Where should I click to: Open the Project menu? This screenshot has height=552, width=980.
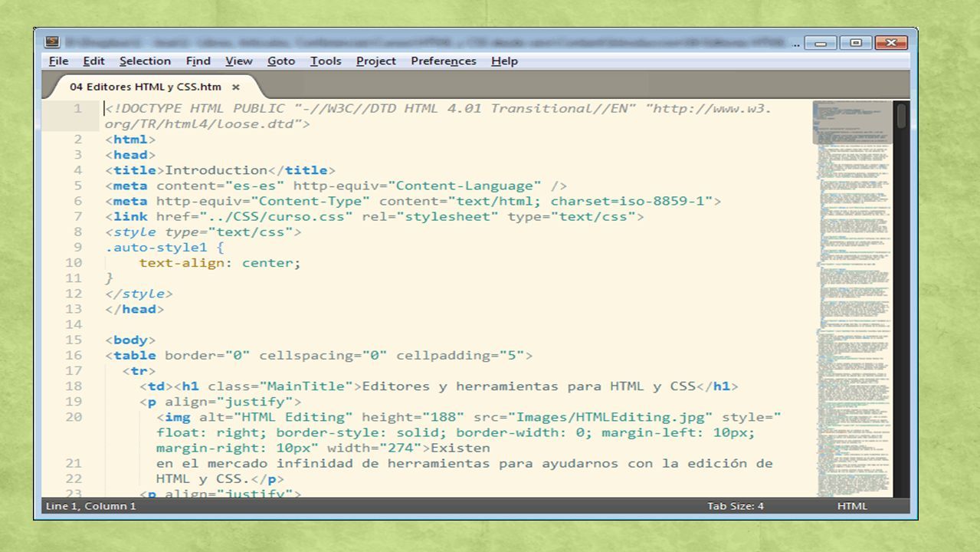(376, 61)
